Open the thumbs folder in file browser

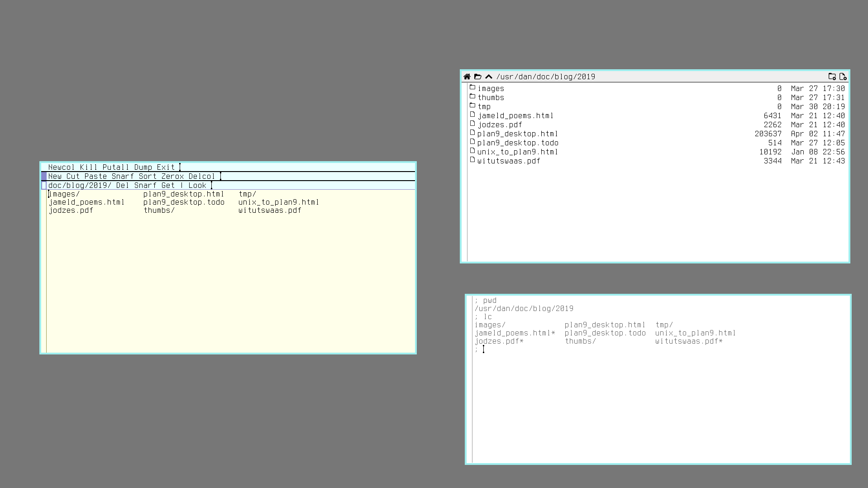(x=491, y=97)
